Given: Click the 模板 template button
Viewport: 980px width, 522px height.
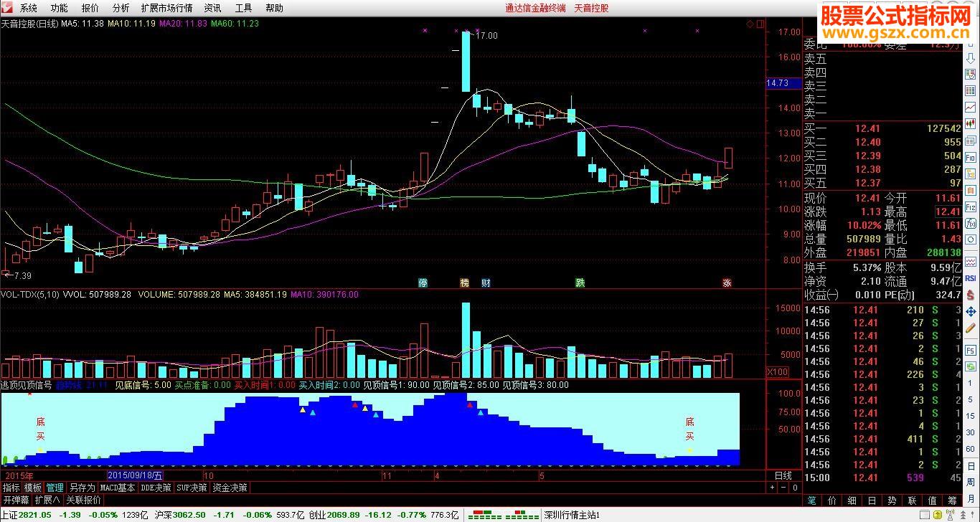Looking at the screenshot, I should [33, 488].
